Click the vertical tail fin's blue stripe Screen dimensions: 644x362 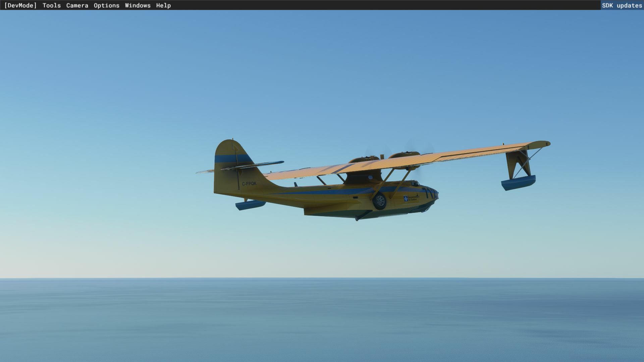click(231, 159)
